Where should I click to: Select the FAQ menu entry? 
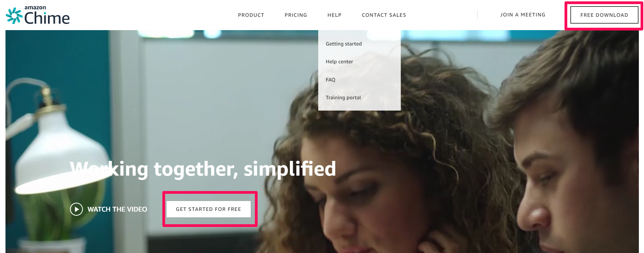[330, 80]
